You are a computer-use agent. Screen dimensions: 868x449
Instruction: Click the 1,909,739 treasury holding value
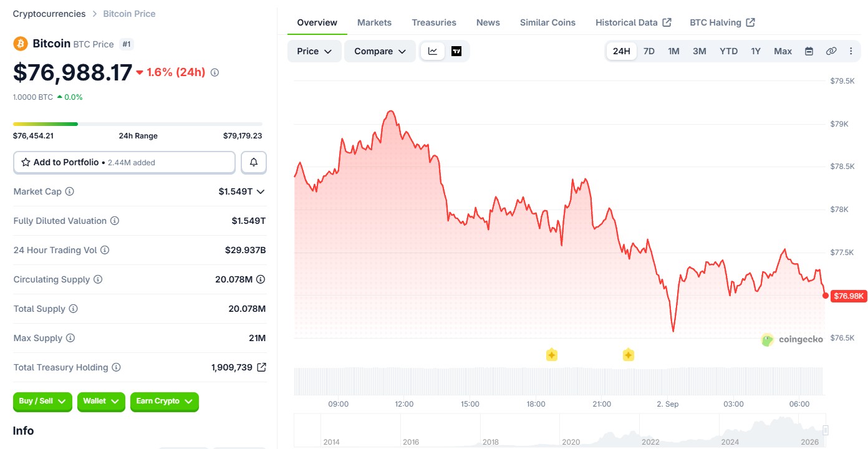point(232,367)
